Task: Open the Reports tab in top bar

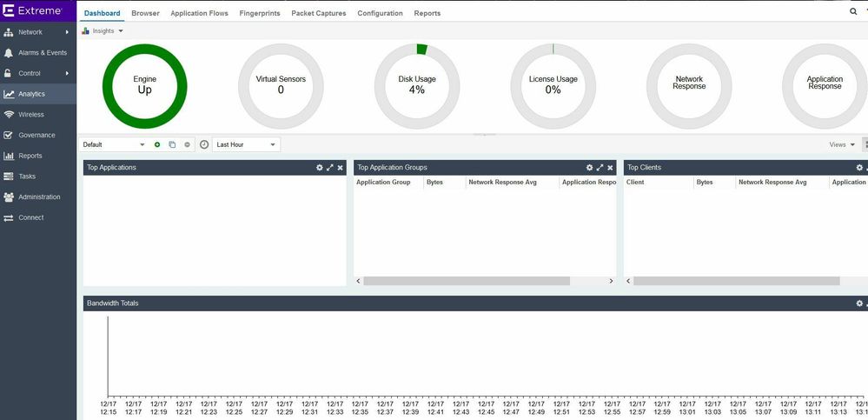Action: click(427, 13)
